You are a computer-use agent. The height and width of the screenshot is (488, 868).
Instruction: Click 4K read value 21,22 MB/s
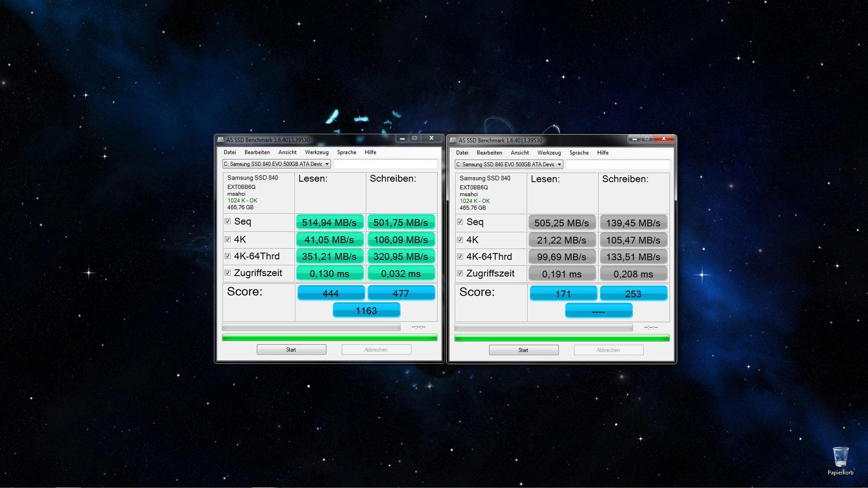pyautogui.click(x=562, y=240)
